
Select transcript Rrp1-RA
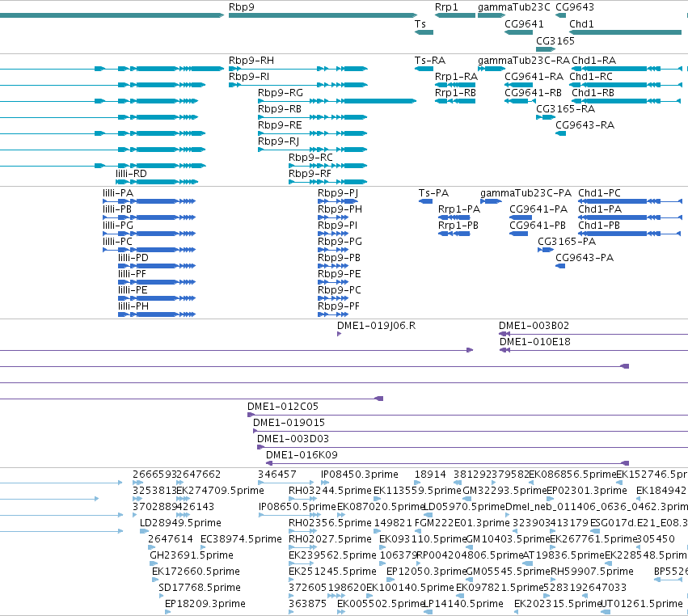tap(456, 77)
